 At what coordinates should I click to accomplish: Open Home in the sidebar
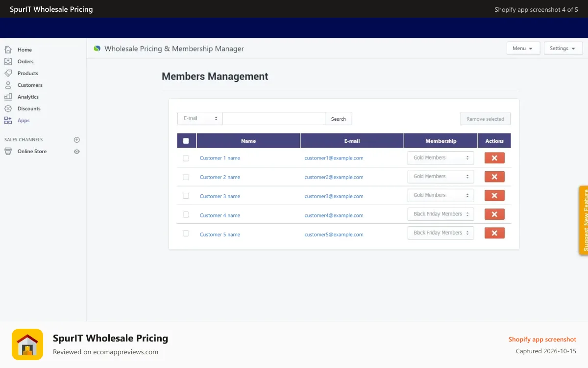[x=24, y=50]
